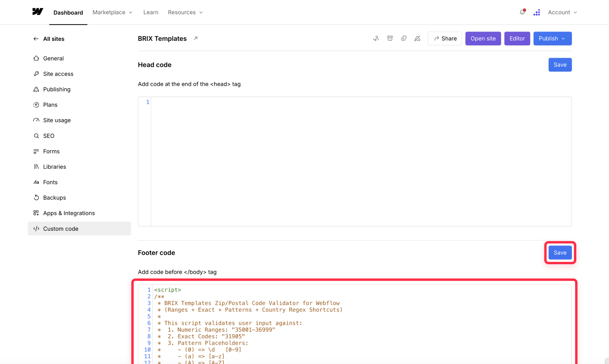Viewport: 609px width, 364px height.
Task: Click the Libraries books icon
Action: click(36, 167)
